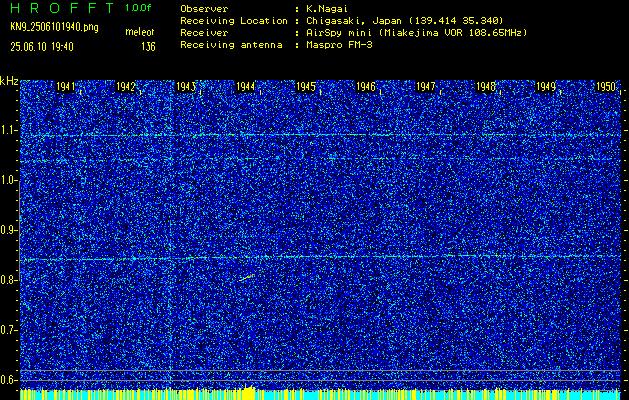Select the Receiver label

(x=204, y=33)
